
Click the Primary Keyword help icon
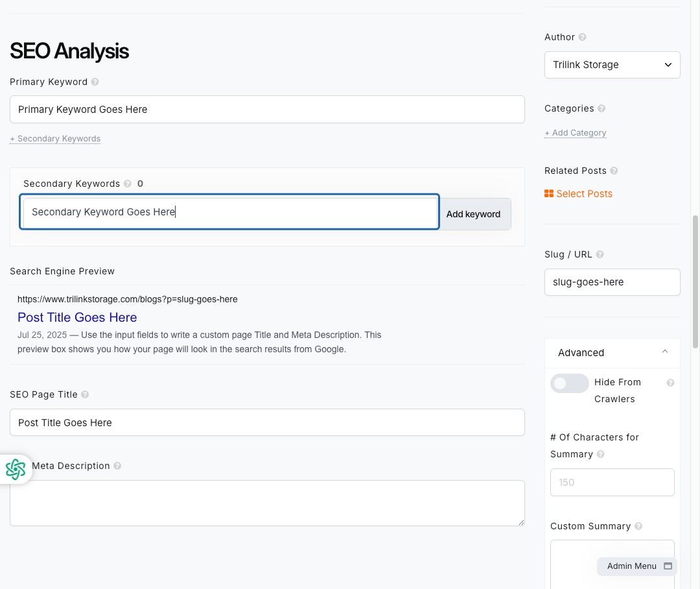pos(95,82)
